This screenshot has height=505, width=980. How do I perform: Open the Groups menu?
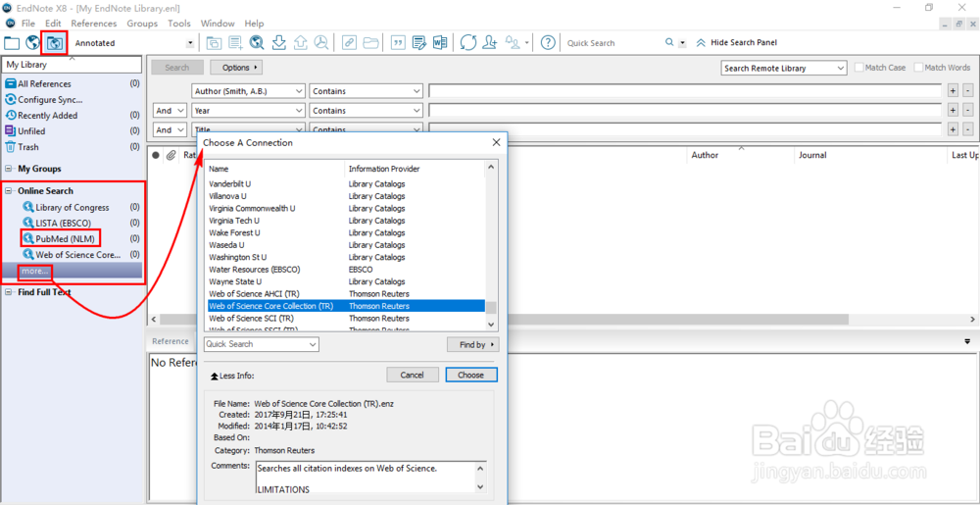[x=142, y=24]
